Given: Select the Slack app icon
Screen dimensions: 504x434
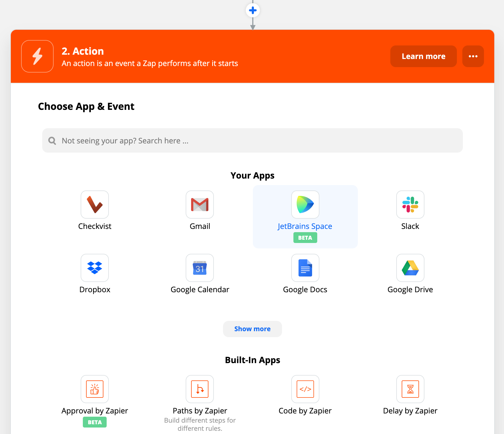Looking at the screenshot, I should 410,205.
